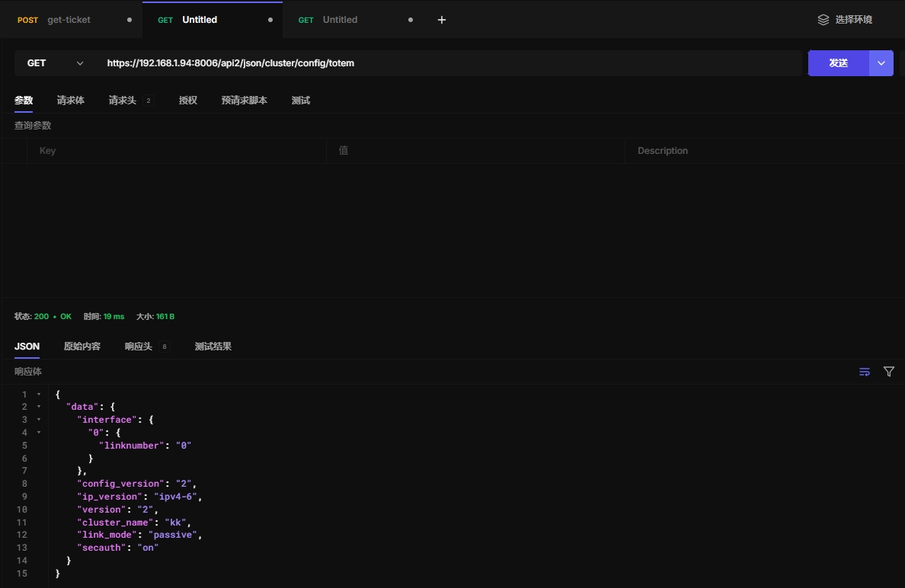Expand the arrow next to 发送 button

click(x=881, y=63)
